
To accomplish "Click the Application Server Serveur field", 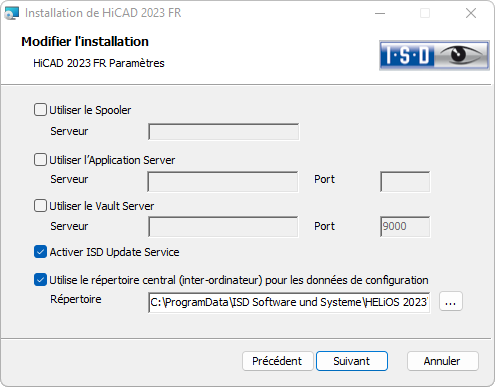I will tap(223, 182).
